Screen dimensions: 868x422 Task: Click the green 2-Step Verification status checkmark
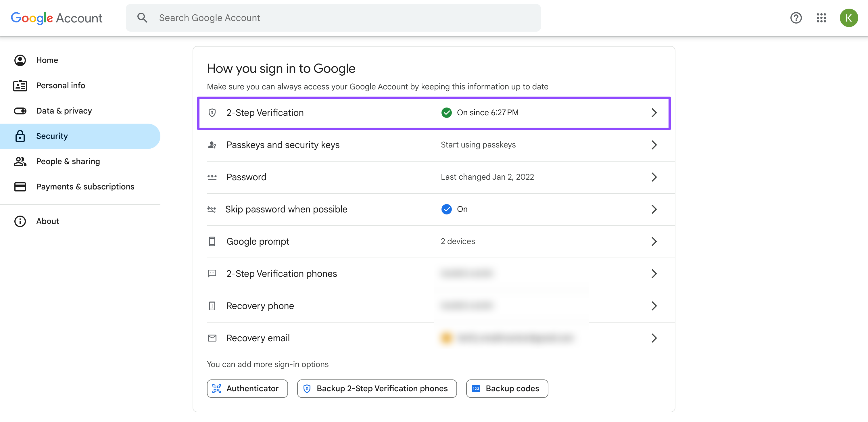point(446,113)
